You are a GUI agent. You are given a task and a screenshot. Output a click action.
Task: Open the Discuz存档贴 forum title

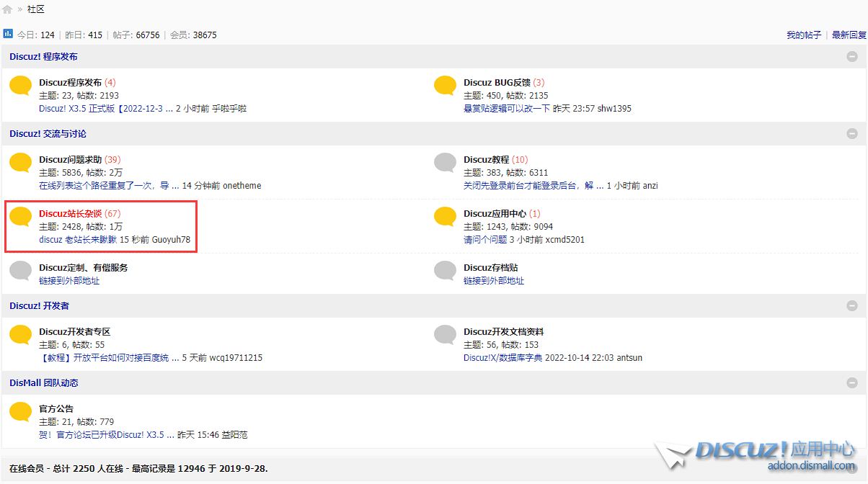pos(491,268)
